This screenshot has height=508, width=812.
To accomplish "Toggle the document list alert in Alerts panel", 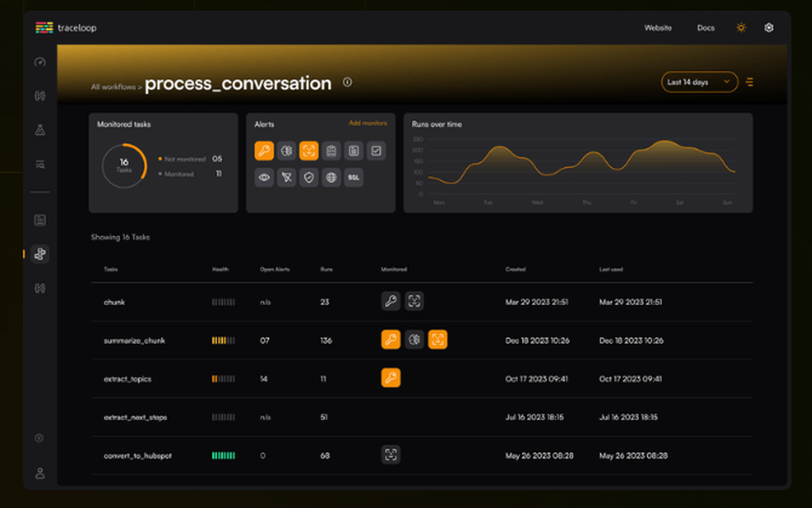I will pos(354,151).
